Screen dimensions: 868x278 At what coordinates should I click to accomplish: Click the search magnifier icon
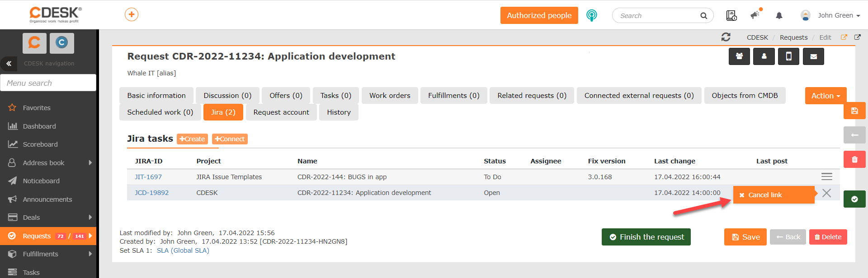703,16
